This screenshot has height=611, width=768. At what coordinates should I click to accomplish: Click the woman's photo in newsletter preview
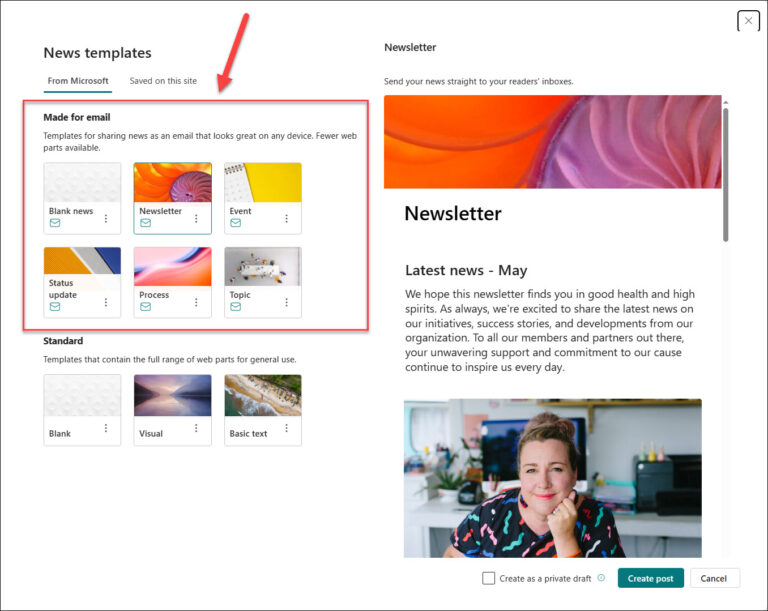click(x=552, y=478)
